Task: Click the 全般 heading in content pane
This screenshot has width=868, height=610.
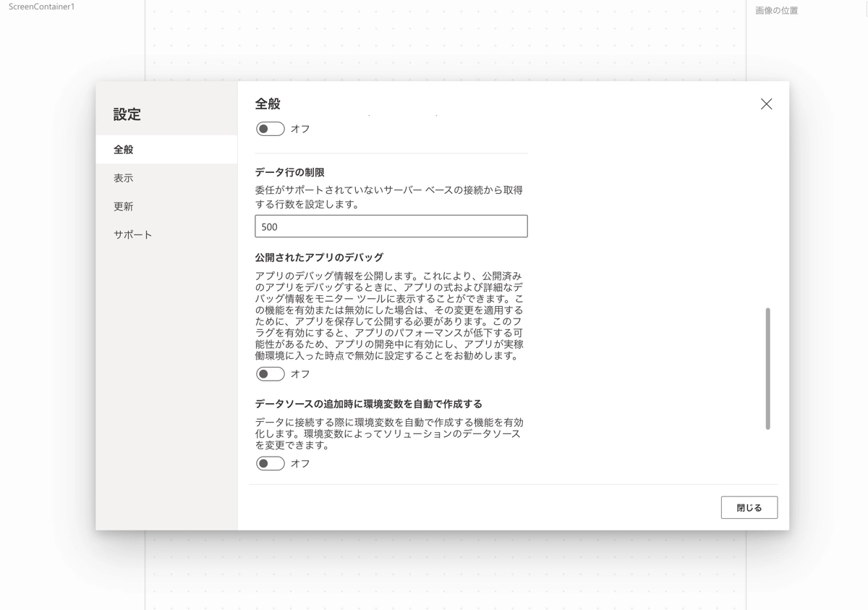Action: pos(268,104)
